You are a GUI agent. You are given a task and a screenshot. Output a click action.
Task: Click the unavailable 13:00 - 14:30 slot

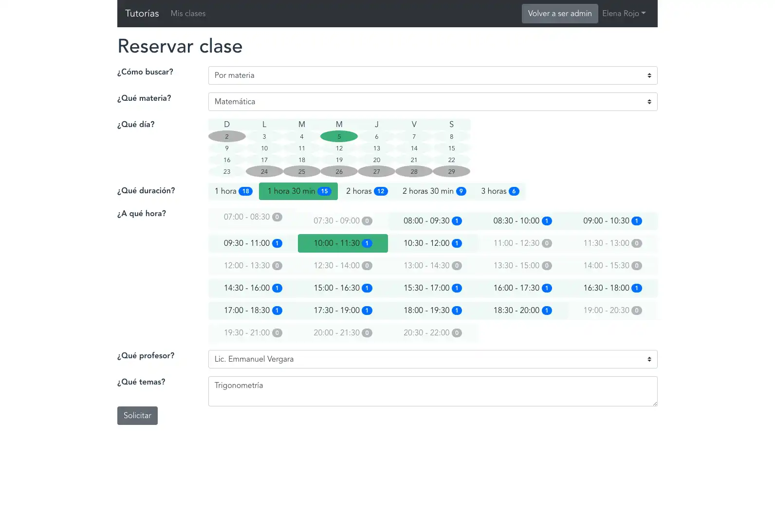(433, 266)
